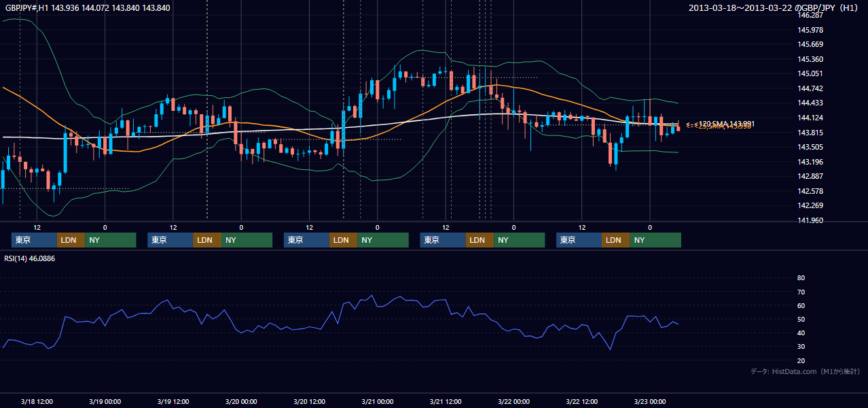Click the GBPJPY#,H1 chart title
This screenshot has width=868, height=408.
(x=88, y=8)
